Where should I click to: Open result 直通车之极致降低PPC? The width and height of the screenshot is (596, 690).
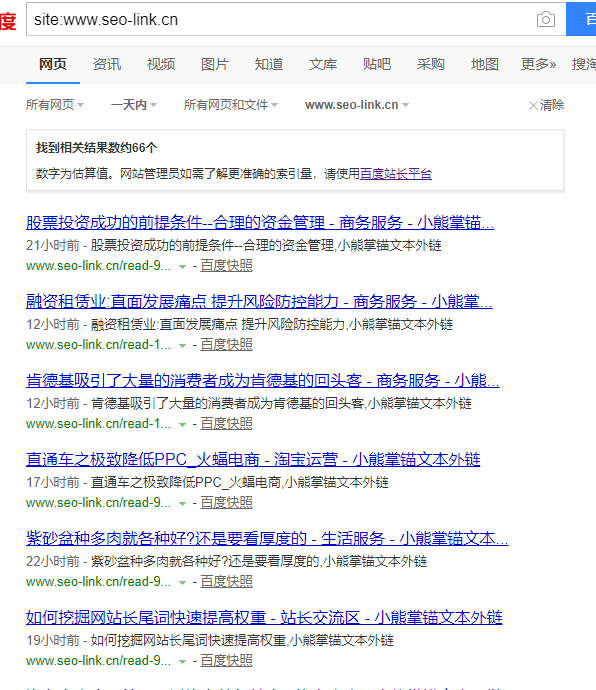[x=253, y=459]
